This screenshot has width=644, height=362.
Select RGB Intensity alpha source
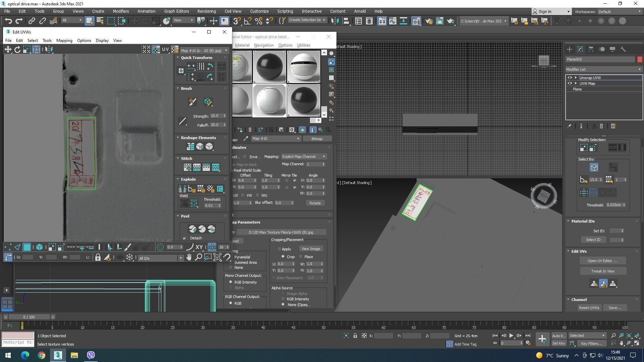point(283,299)
